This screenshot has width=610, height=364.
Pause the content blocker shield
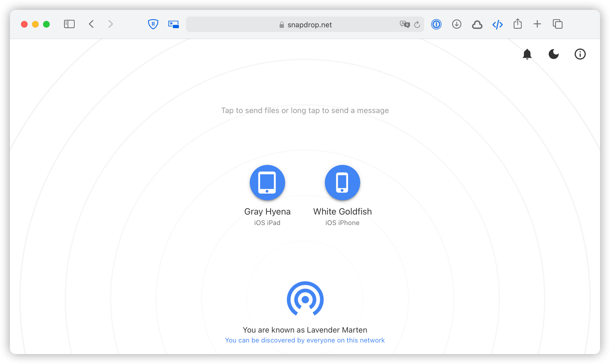click(153, 24)
